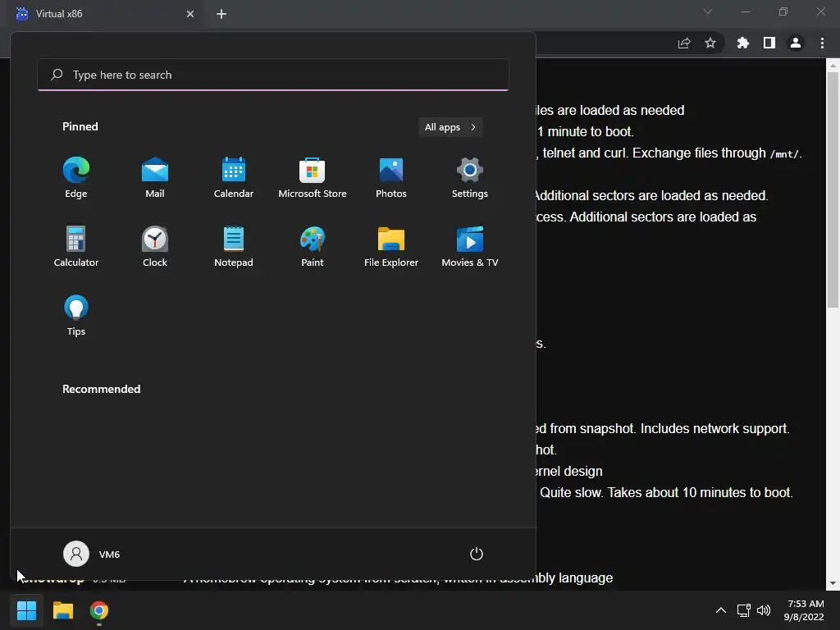Open Settings from pinned apps
This screenshot has height=630, width=840.
[x=470, y=178]
